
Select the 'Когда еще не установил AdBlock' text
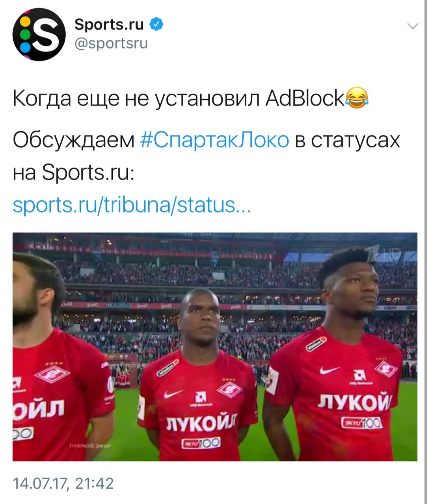click(x=179, y=98)
